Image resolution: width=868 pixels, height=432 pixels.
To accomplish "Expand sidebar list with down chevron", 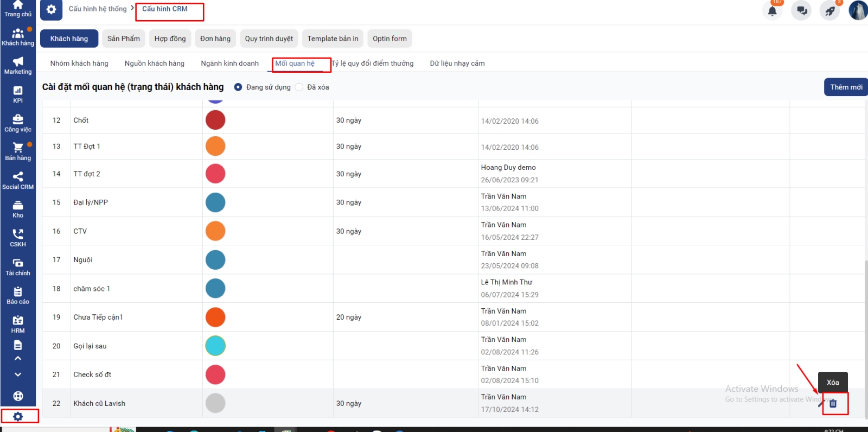I will [18, 374].
